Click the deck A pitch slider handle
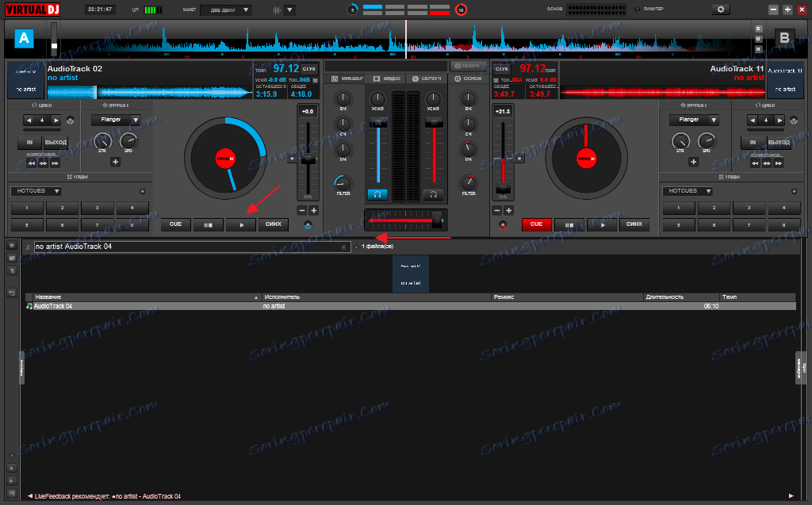 [x=308, y=160]
